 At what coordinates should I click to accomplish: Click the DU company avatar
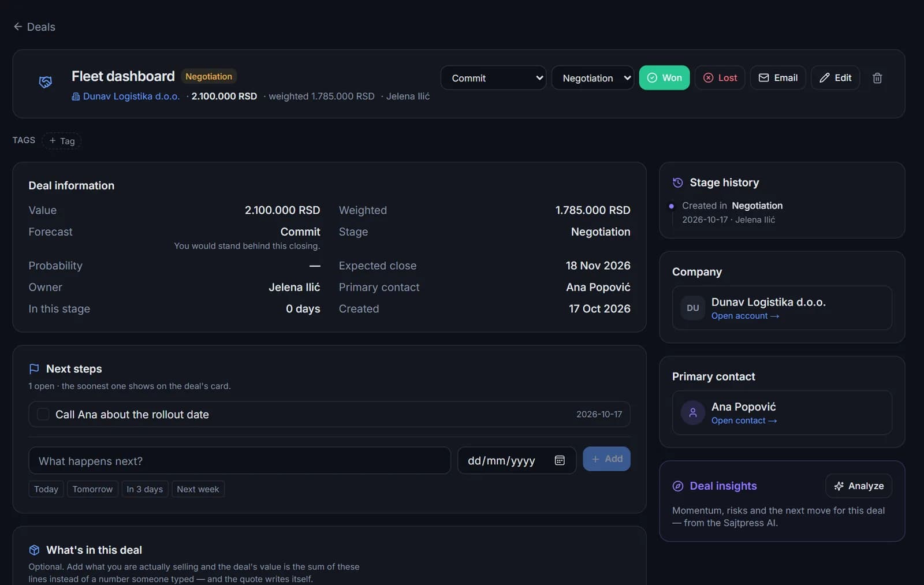[x=693, y=308]
